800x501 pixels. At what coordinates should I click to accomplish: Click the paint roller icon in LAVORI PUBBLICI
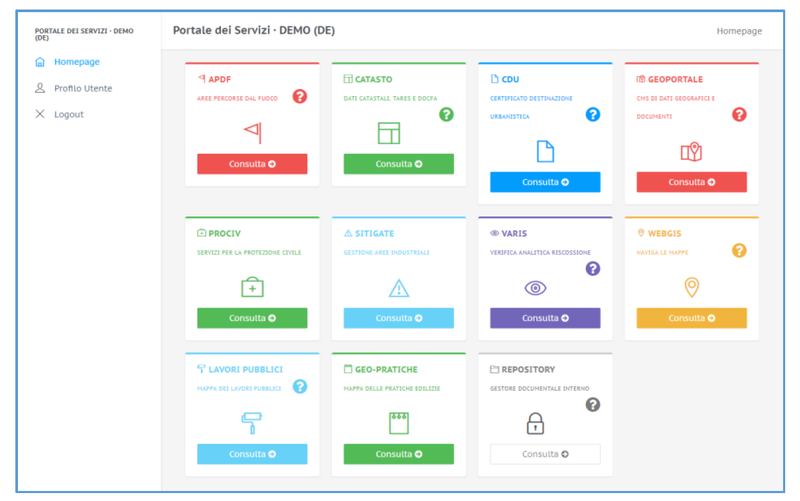click(x=252, y=423)
